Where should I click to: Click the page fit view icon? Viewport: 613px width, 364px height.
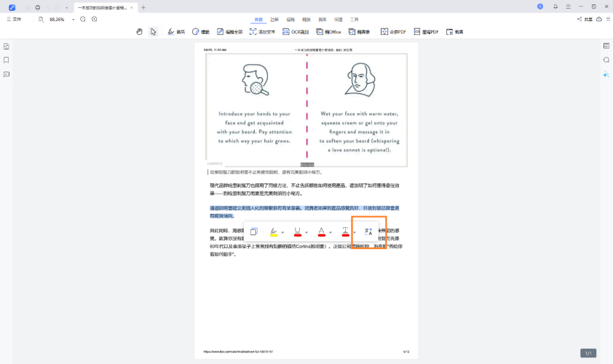(x=41, y=20)
